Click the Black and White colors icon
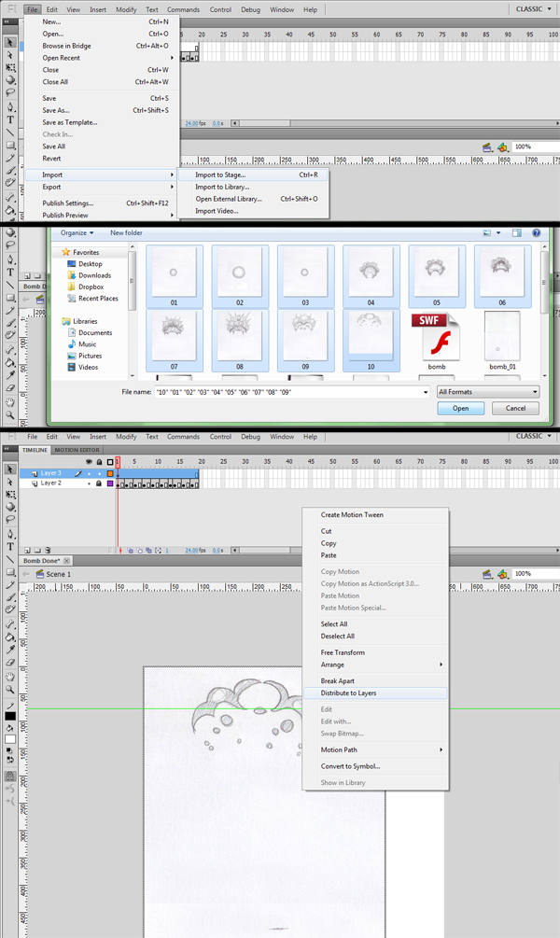The height and width of the screenshot is (938, 560). coord(10,750)
